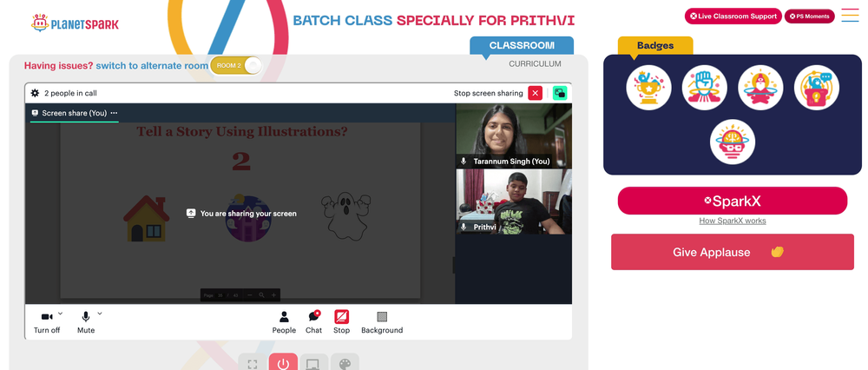Stop screen sharing from toolbar

pyautogui.click(x=341, y=322)
